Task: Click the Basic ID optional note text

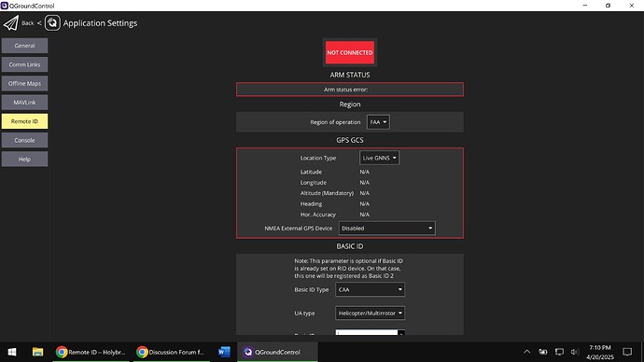Action: (x=348, y=268)
